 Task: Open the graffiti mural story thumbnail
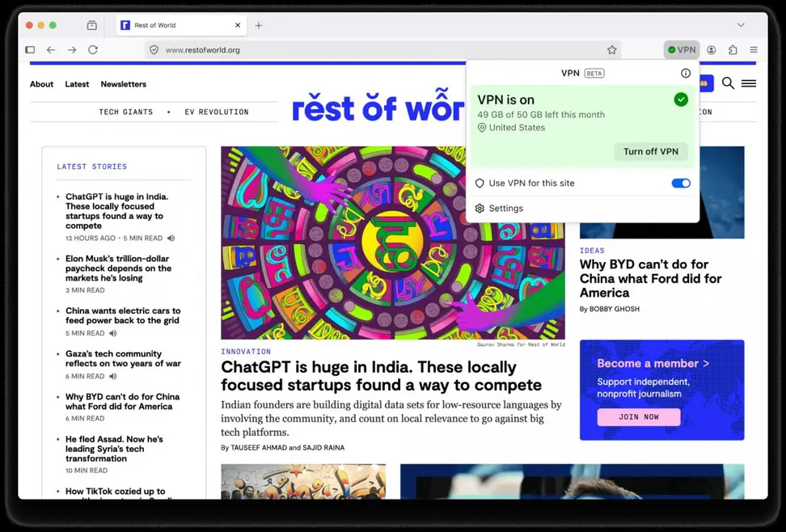303,481
